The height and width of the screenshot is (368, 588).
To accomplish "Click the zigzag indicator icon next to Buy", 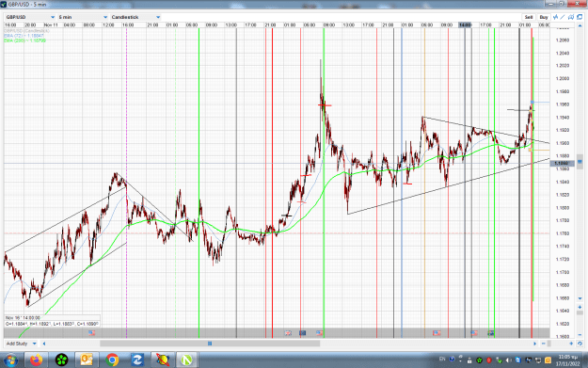I will pos(556,17).
